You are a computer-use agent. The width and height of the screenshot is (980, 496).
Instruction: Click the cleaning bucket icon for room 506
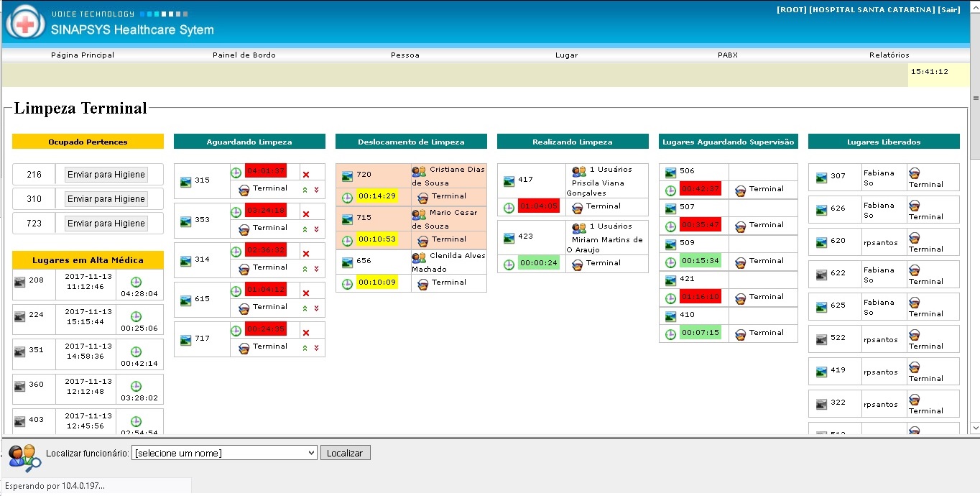pyautogui.click(x=741, y=190)
